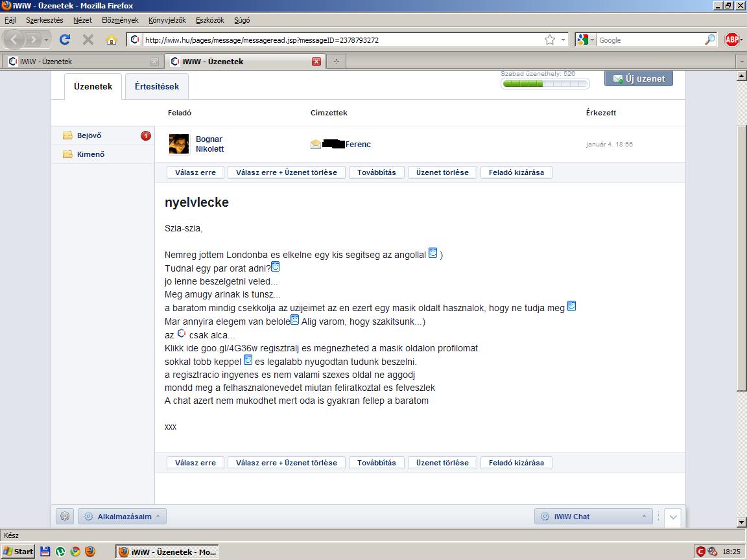Go to the home page icon
The height and width of the screenshot is (560, 747).
click(x=111, y=40)
